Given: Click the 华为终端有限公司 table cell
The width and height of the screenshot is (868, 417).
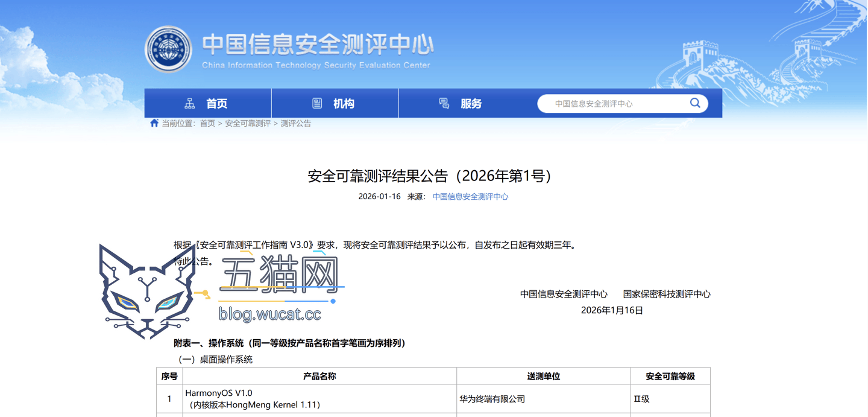Looking at the screenshot, I should coord(544,399).
